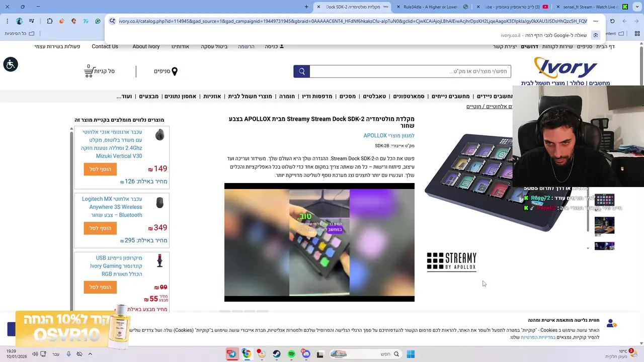The height and width of the screenshot is (362, 644).
Task: Click the Streamy by Apollox brand logo
Action: [451, 262]
